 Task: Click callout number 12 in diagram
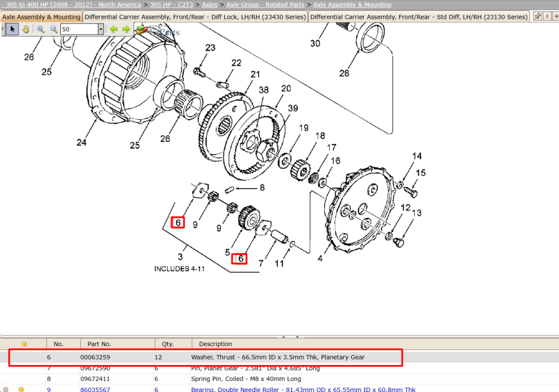click(405, 207)
